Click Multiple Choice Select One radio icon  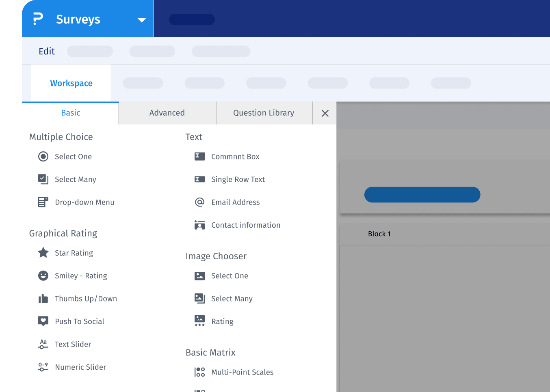pos(43,157)
